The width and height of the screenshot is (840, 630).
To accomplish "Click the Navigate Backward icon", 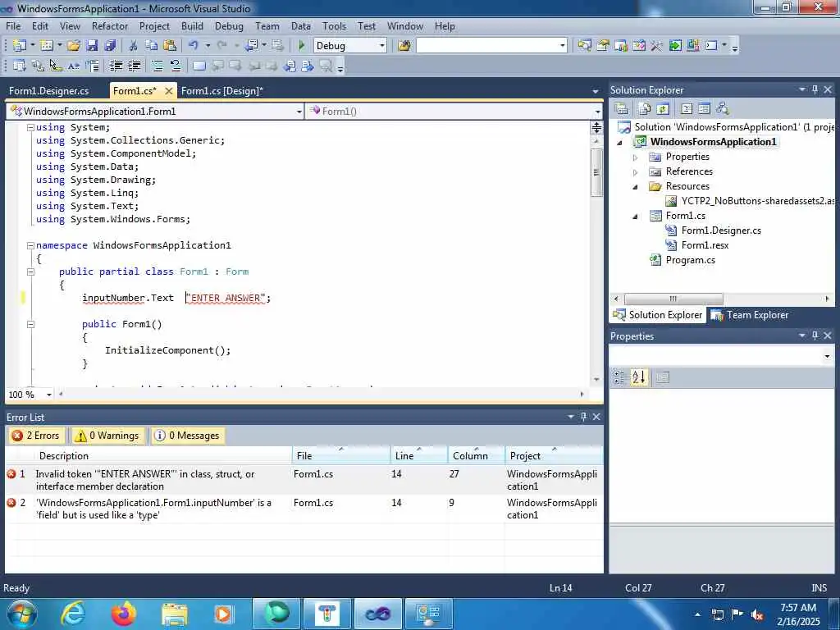I will point(251,46).
